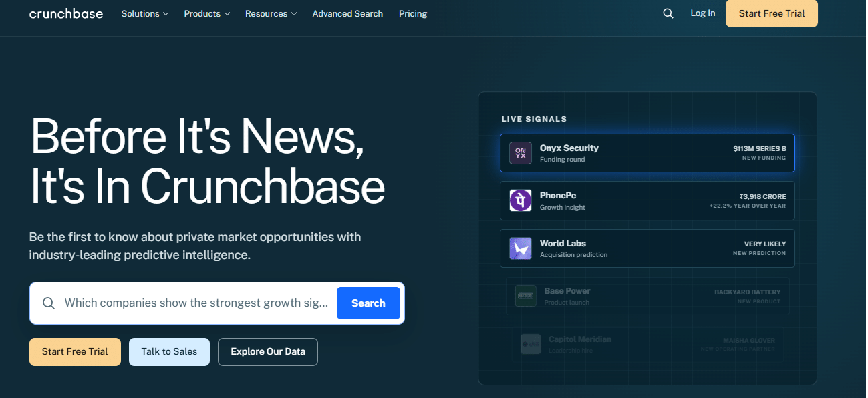Click the World Labs logo icon
The width and height of the screenshot is (868, 398).
[x=521, y=248]
